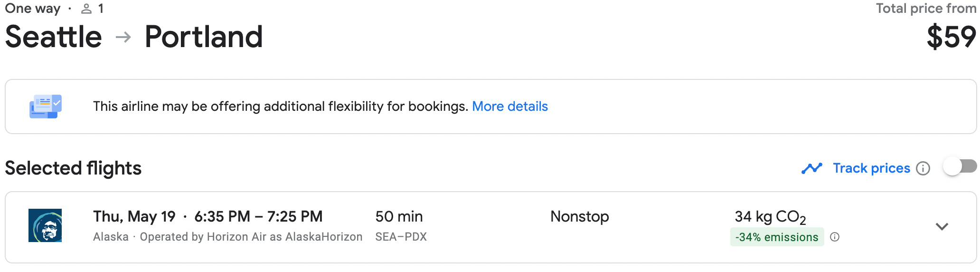
Task: Click the Seattle origin heading
Action: pos(54,37)
